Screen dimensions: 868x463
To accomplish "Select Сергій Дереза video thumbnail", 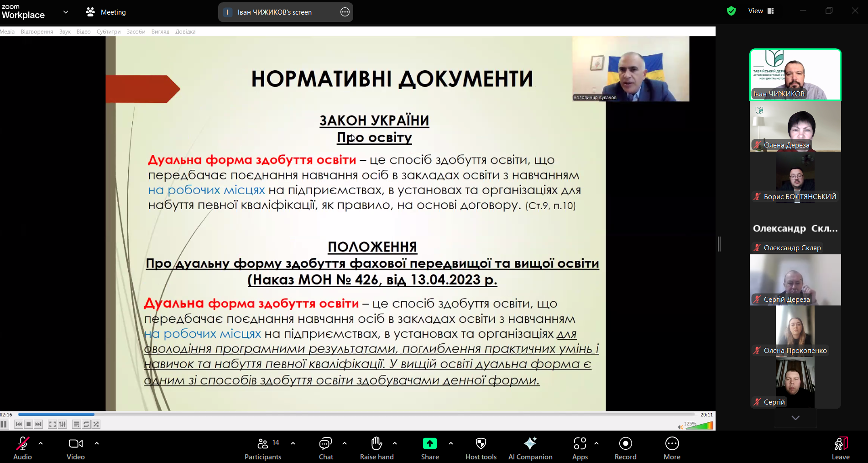I will (795, 280).
